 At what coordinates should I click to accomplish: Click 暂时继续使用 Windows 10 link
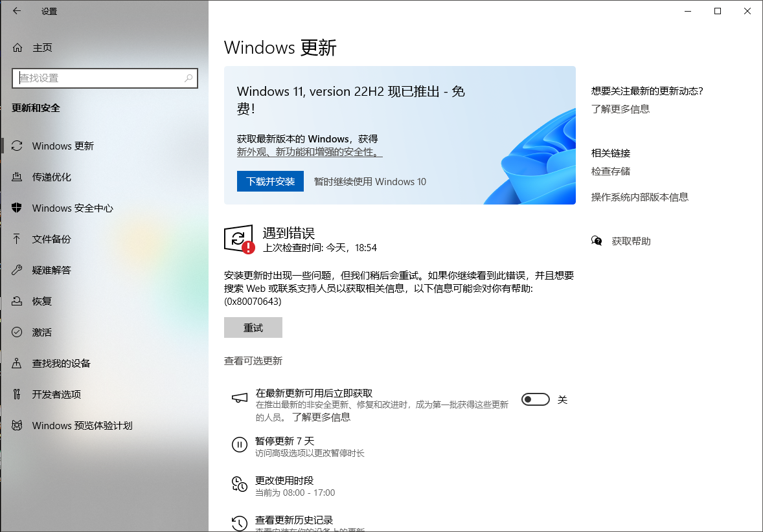(x=370, y=182)
